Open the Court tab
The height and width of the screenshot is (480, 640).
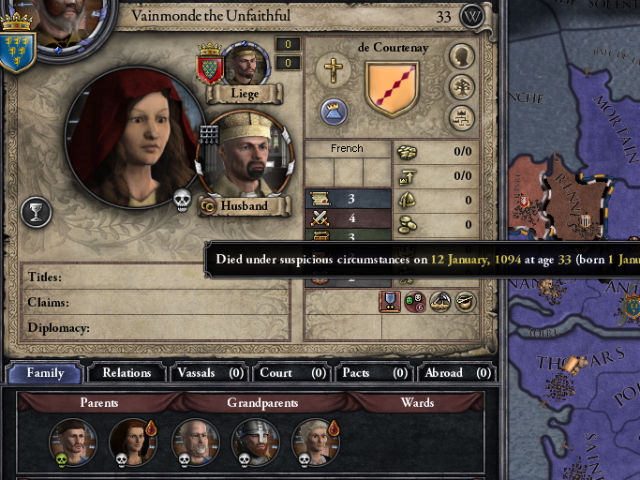[292, 373]
